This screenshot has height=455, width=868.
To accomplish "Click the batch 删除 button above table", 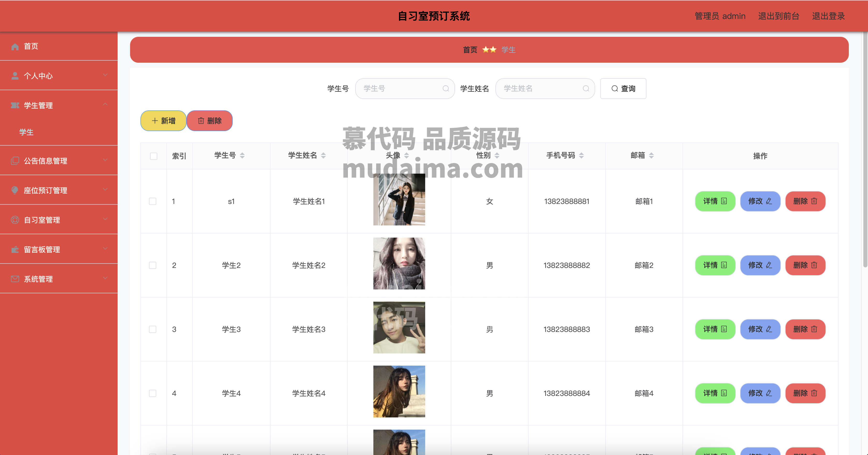I will click(210, 121).
